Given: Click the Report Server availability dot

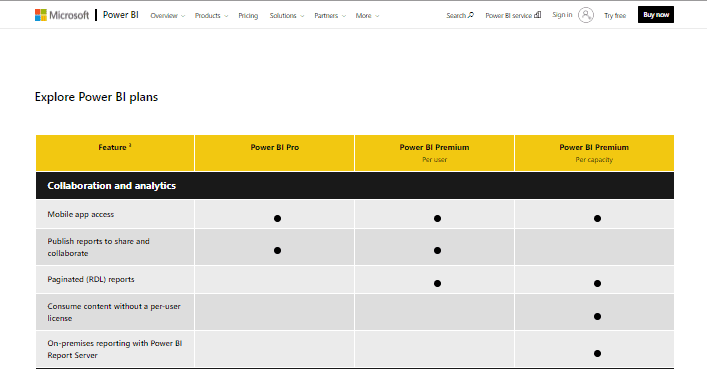Looking at the screenshot, I should 597,353.
